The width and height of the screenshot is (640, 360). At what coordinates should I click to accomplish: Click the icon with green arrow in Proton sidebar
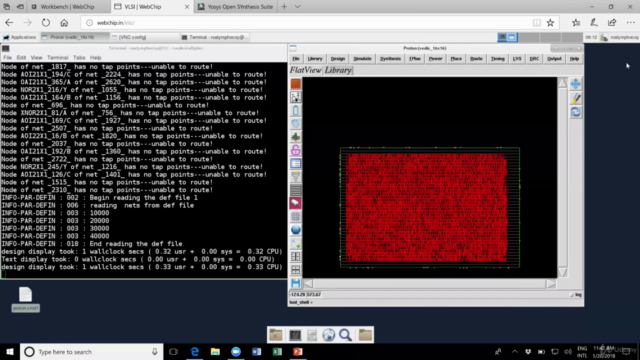[296, 243]
